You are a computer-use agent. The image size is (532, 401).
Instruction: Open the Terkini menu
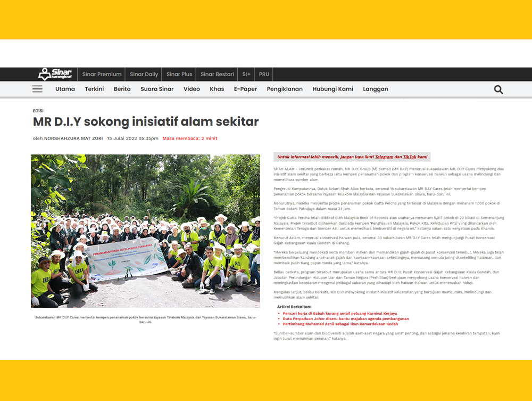coord(94,89)
